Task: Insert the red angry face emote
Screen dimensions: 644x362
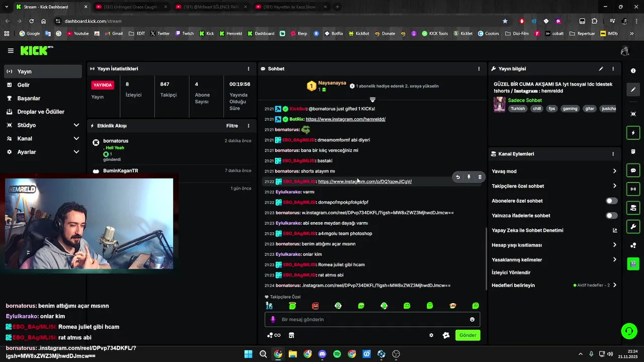Action: coord(315,306)
